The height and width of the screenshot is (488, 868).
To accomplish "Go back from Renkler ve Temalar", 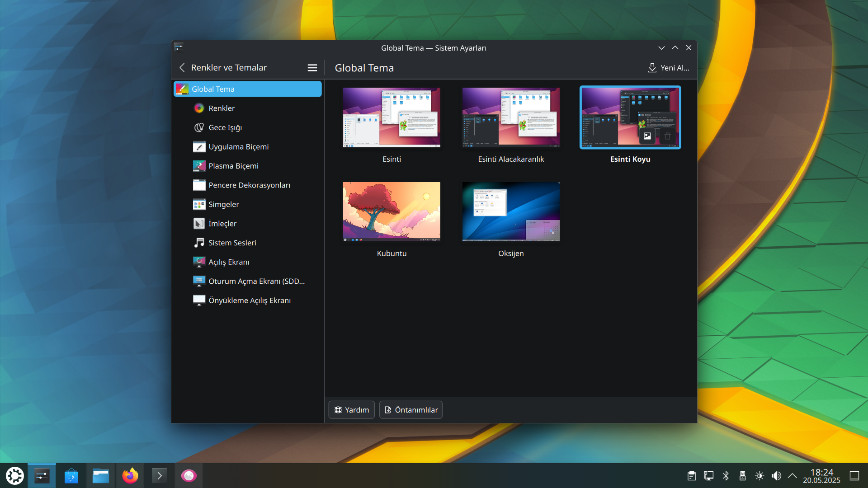I will (x=182, y=68).
